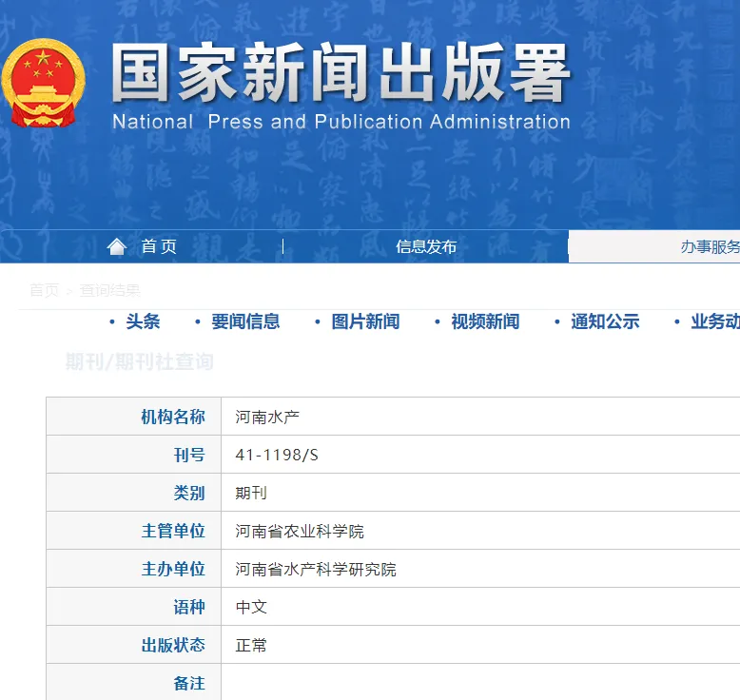
Task: Click the National Press and Publication Administration subtitle
Action: coord(341,122)
